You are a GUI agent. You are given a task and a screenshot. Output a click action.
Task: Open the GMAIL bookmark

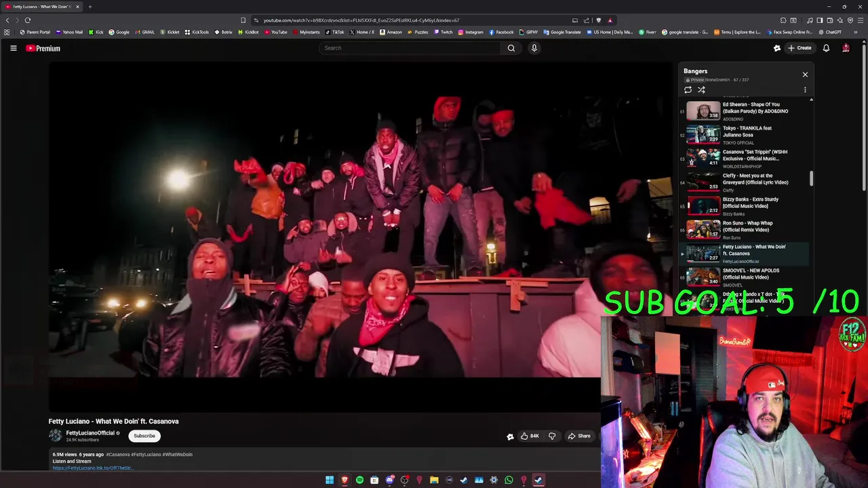145,32
